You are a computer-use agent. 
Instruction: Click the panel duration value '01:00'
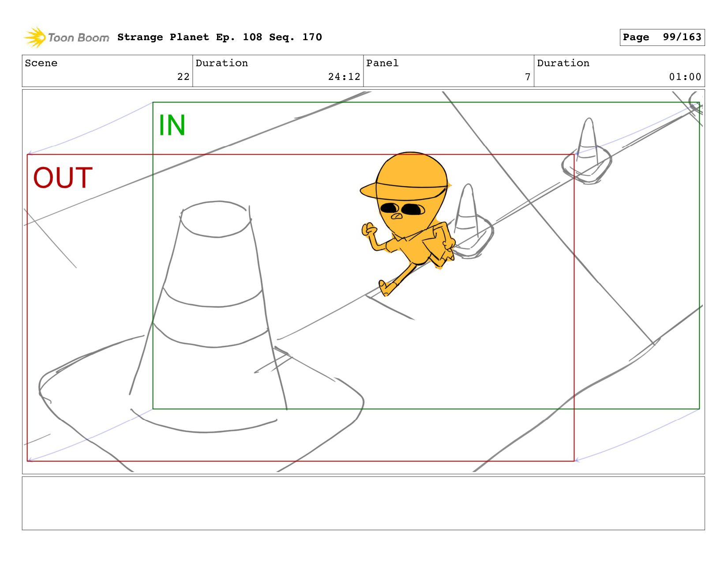(685, 77)
